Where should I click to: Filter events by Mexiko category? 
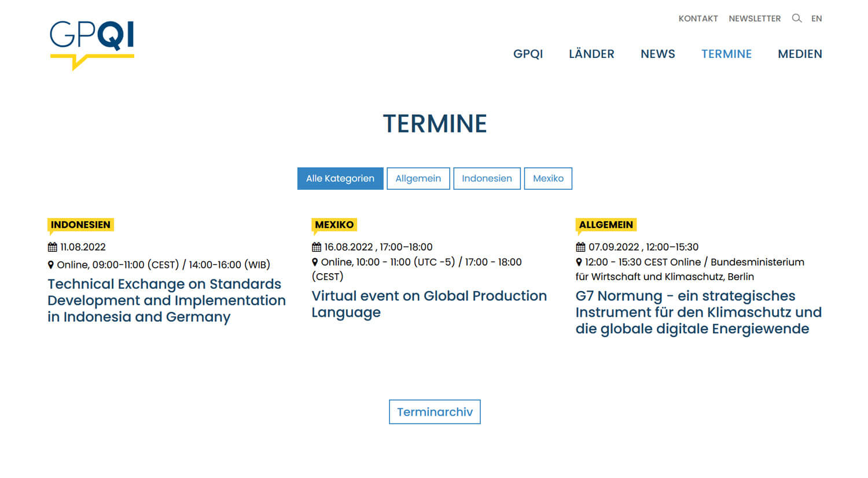coord(547,179)
